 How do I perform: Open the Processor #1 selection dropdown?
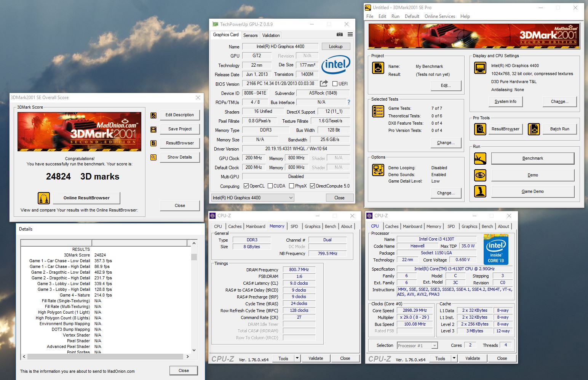click(x=417, y=346)
